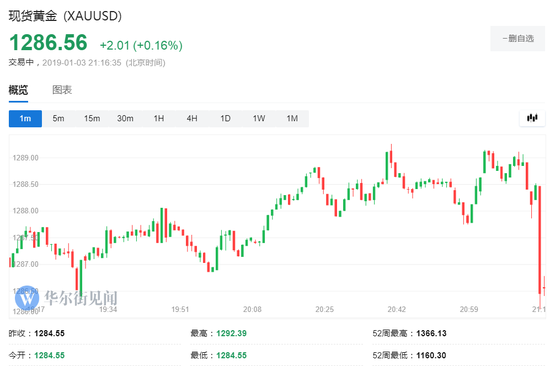Click the 1288.50 price axis label
550x366 pixels.
click(26, 184)
